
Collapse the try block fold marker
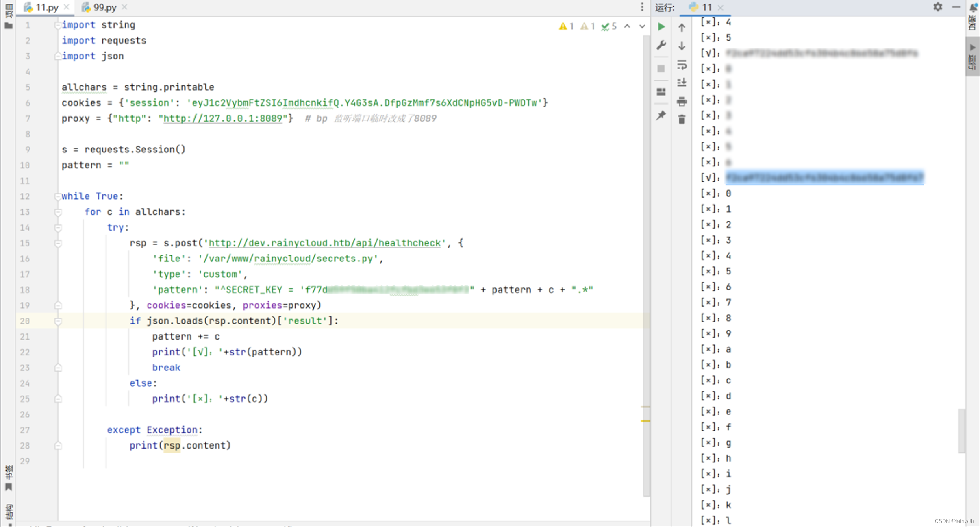click(x=58, y=228)
